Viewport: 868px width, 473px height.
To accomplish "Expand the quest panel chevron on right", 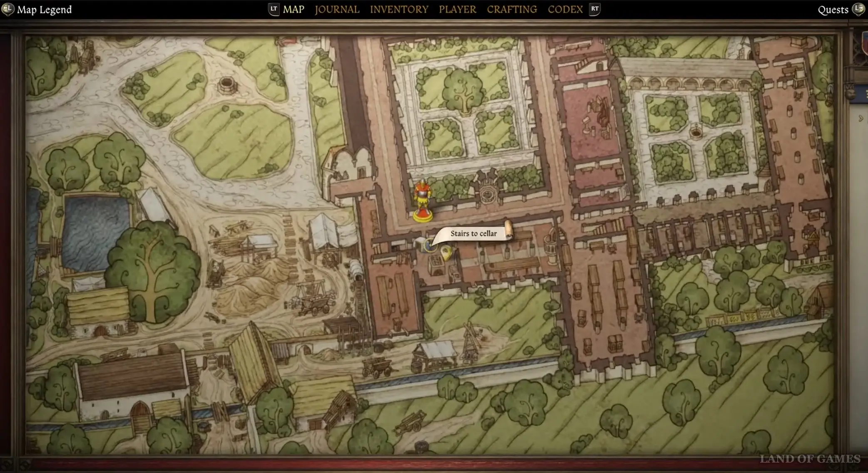I will (x=861, y=119).
